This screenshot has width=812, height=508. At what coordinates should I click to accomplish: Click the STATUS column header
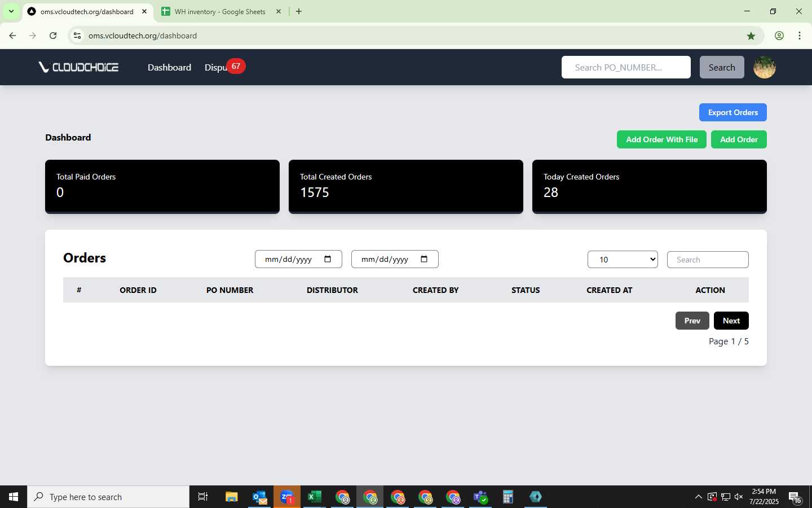click(526, 290)
